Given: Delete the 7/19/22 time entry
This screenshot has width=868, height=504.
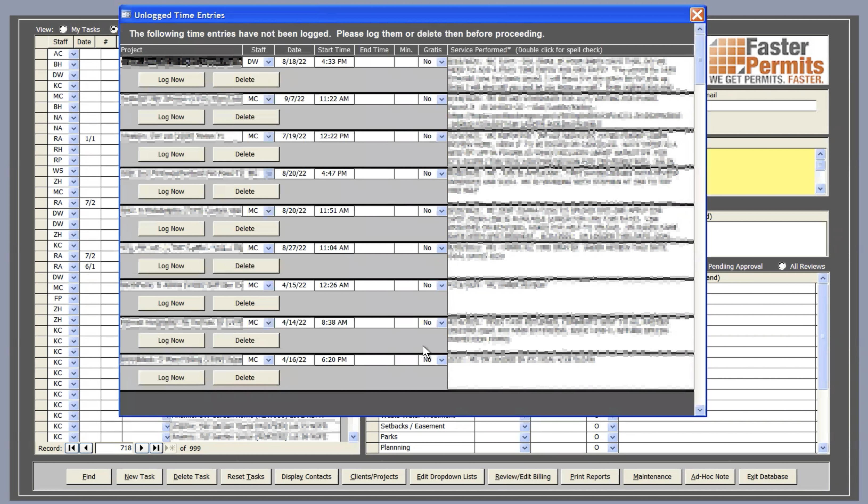Looking at the screenshot, I should pyautogui.click(x=245, y=154).
